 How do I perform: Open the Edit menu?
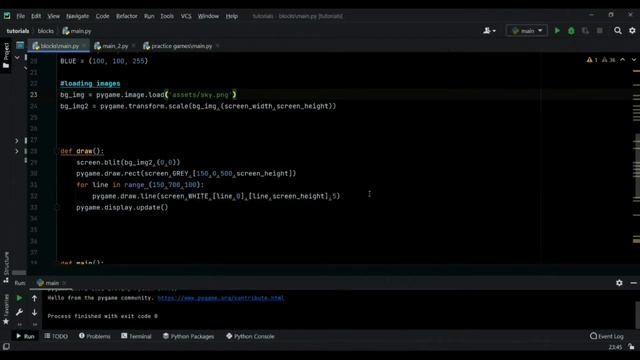(x=36, y=16)
